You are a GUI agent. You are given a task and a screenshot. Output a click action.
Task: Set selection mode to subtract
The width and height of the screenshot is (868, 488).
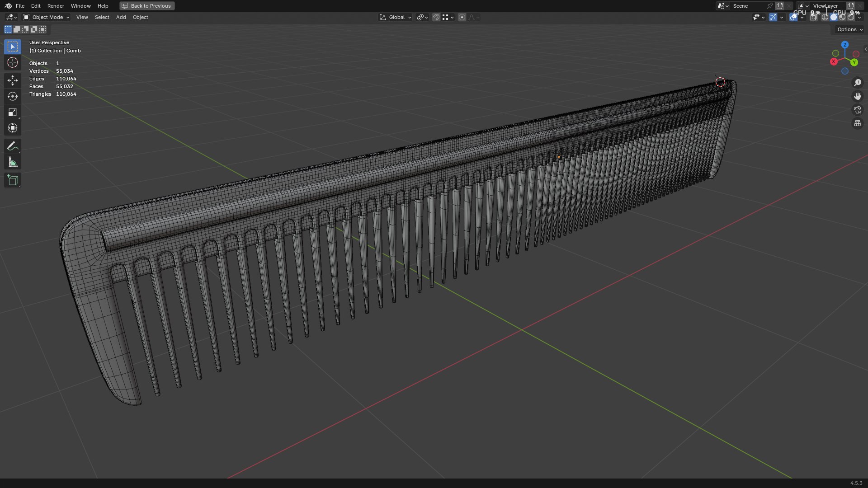[25, 29]
